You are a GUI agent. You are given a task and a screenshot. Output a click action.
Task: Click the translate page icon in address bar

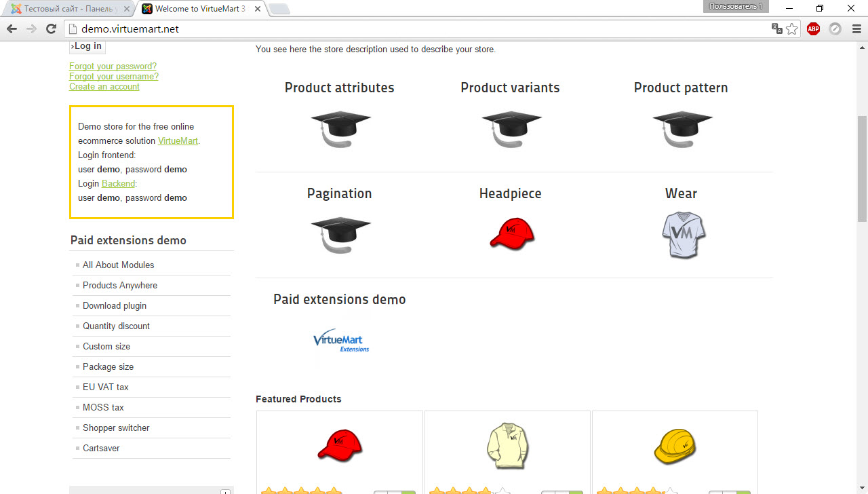tap(776, 28)
